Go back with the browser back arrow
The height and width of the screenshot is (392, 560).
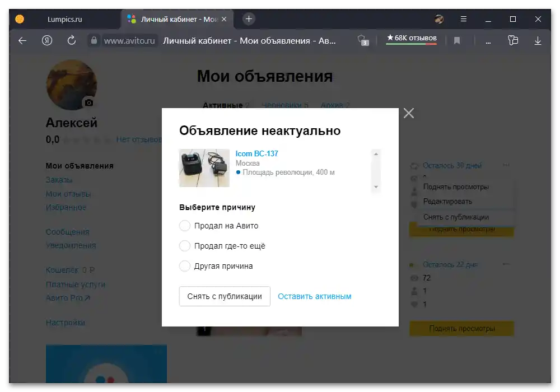pyautogui.click(x=22, y=41)
